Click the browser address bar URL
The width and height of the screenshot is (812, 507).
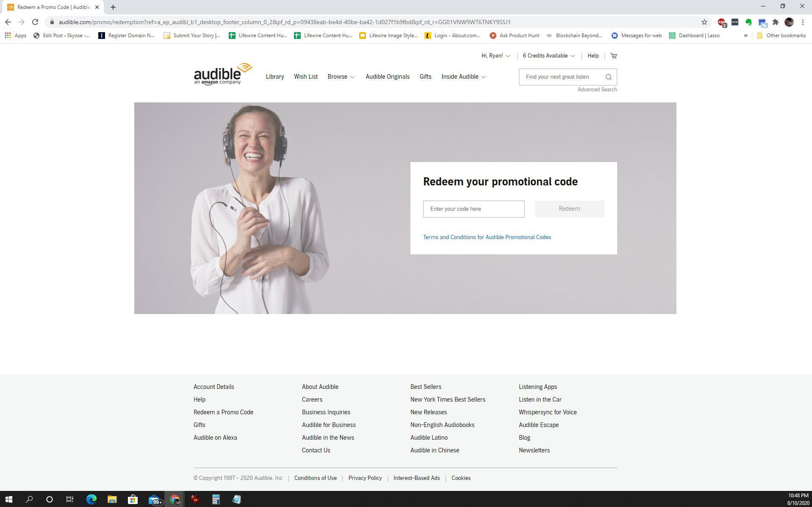click(285, 22)
